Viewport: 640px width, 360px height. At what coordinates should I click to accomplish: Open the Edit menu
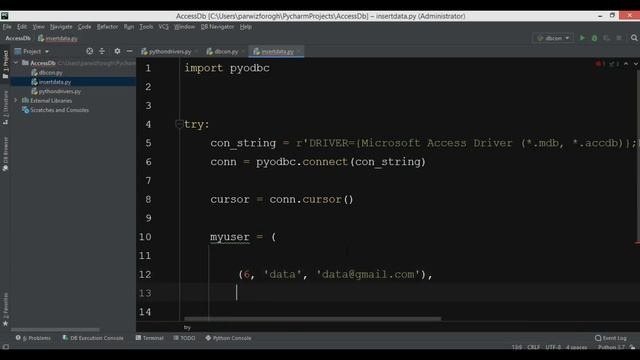[22, 27]
